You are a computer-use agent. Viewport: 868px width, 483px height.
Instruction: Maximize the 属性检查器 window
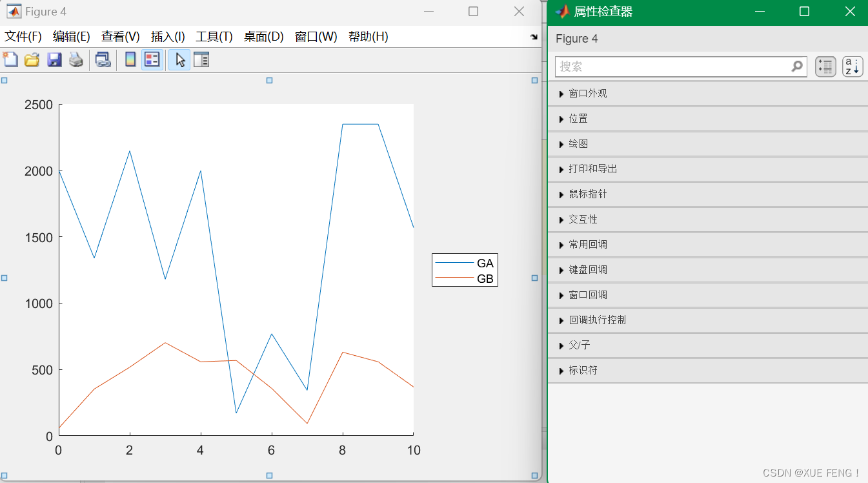(x=804, y=12)
